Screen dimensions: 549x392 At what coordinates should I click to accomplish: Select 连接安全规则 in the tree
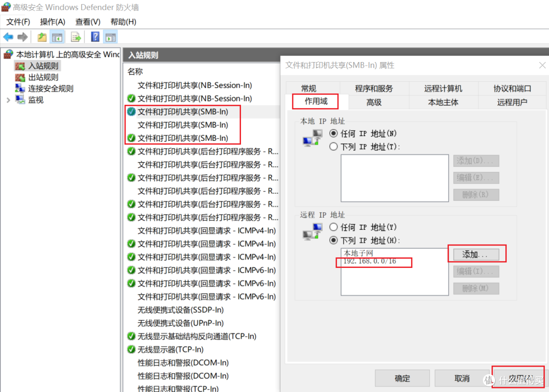(x=51, y=88)
